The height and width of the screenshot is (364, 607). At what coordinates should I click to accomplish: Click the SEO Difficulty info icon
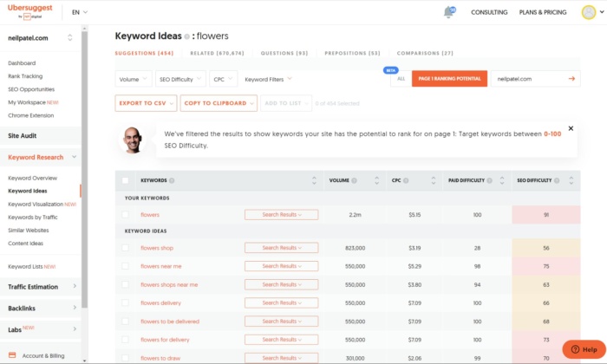pos(557,180)
